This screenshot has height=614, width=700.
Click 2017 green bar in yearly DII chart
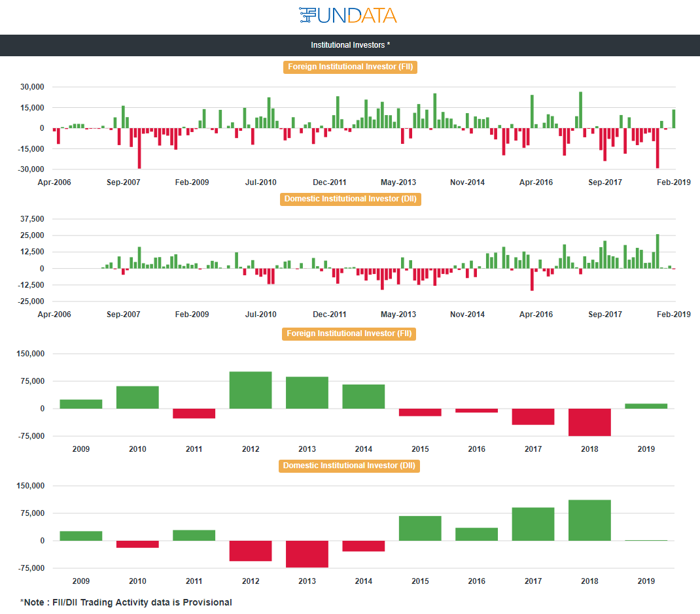pyautogui.click(x=533, y=524)
